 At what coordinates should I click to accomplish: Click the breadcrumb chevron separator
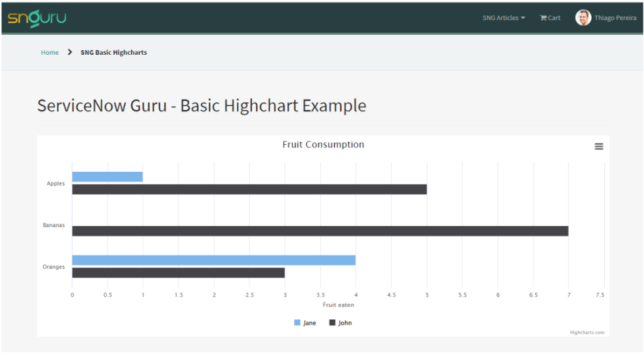pos(70,52)
